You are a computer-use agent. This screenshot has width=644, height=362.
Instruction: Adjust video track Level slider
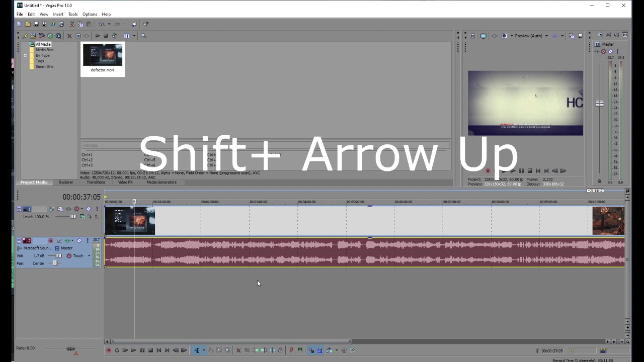[73, 217]
